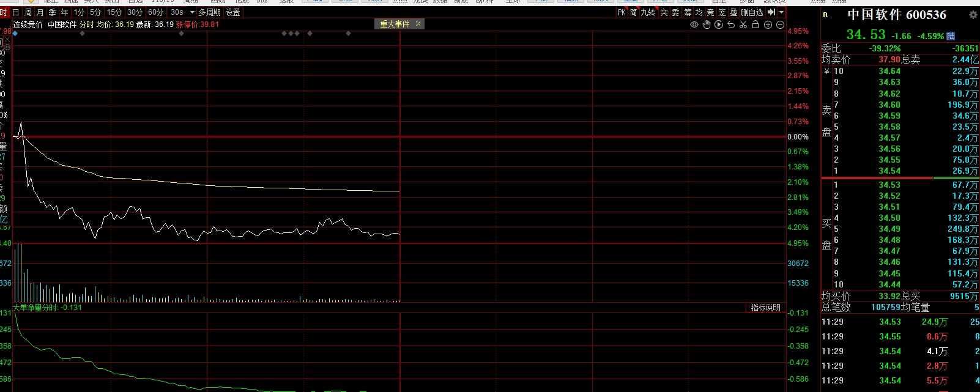Toggle the chart lock icon

(755, 24)
